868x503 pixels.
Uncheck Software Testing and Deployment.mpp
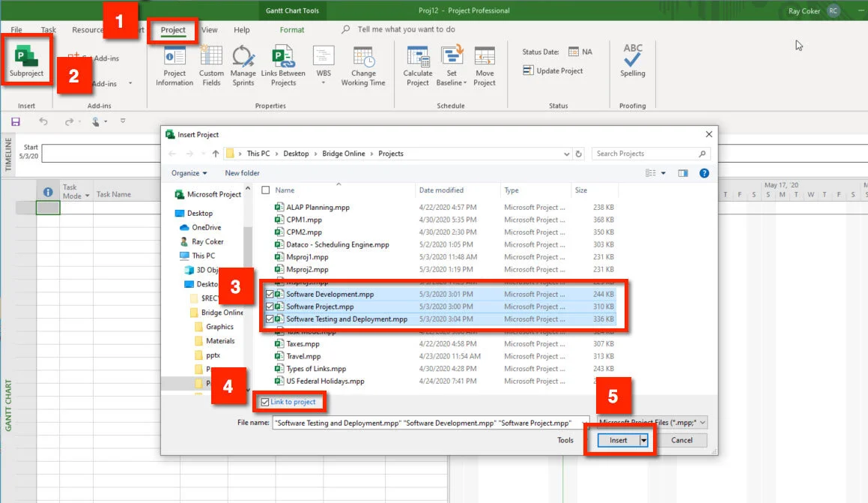[x=270, y=319]
